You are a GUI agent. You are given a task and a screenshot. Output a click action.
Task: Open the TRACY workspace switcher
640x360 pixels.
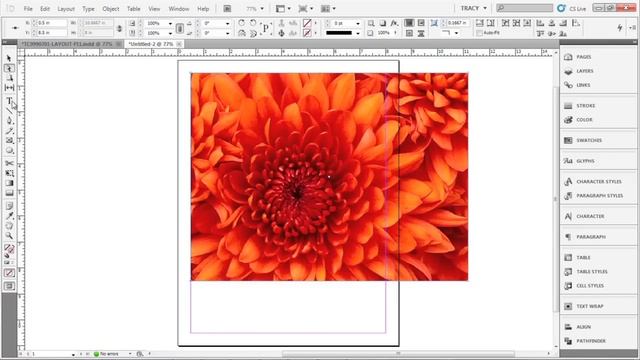point(473,8)
